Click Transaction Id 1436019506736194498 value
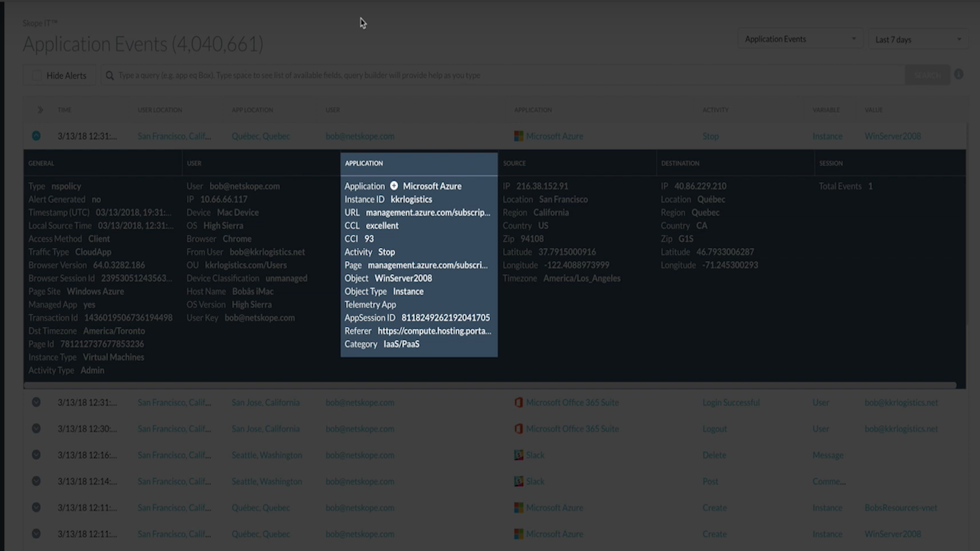 pyautogui.click(x=128, y=318)
